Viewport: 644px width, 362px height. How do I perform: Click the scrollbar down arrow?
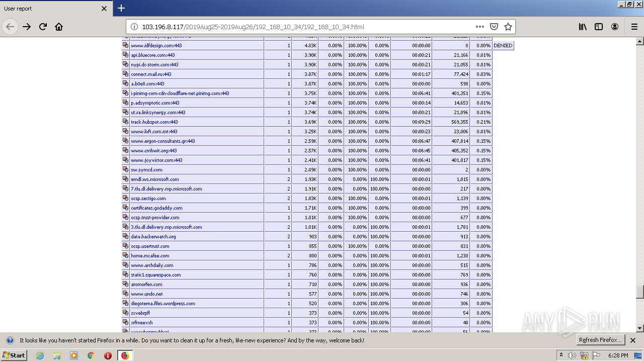[640, 328]
